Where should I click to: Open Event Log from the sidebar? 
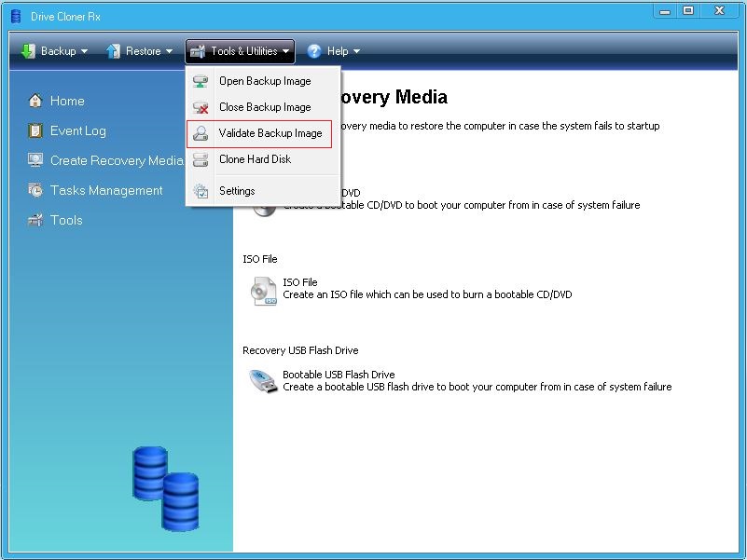click(x=78, y=131)
